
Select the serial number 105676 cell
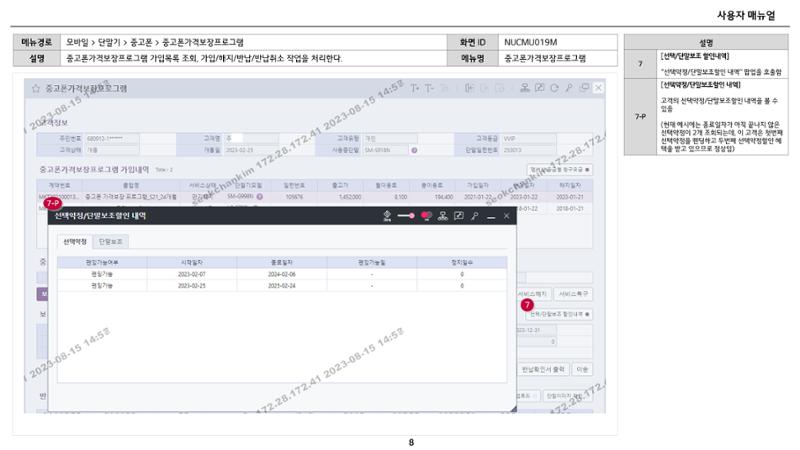tap(294, 196)
